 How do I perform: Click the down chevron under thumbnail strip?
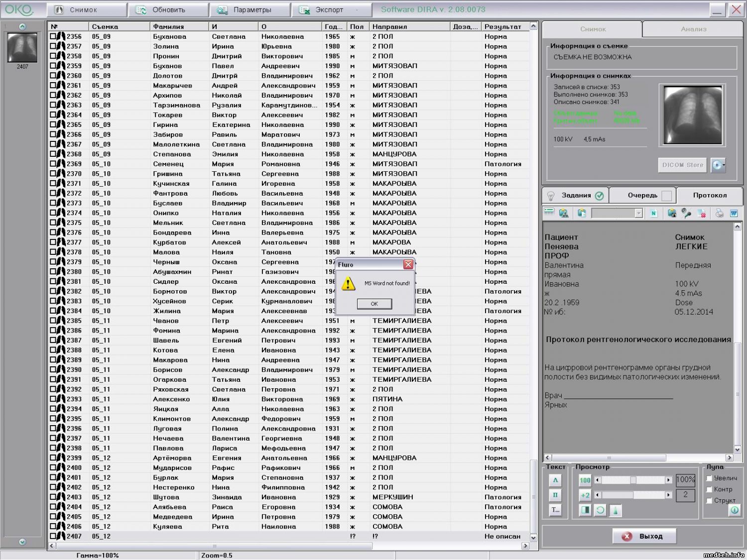click(x=22, y=542)
